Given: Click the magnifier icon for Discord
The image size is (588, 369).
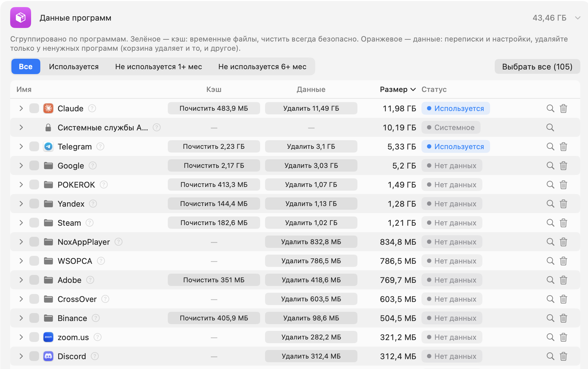Looking at the screenshot, I should [x=550, y=356].
